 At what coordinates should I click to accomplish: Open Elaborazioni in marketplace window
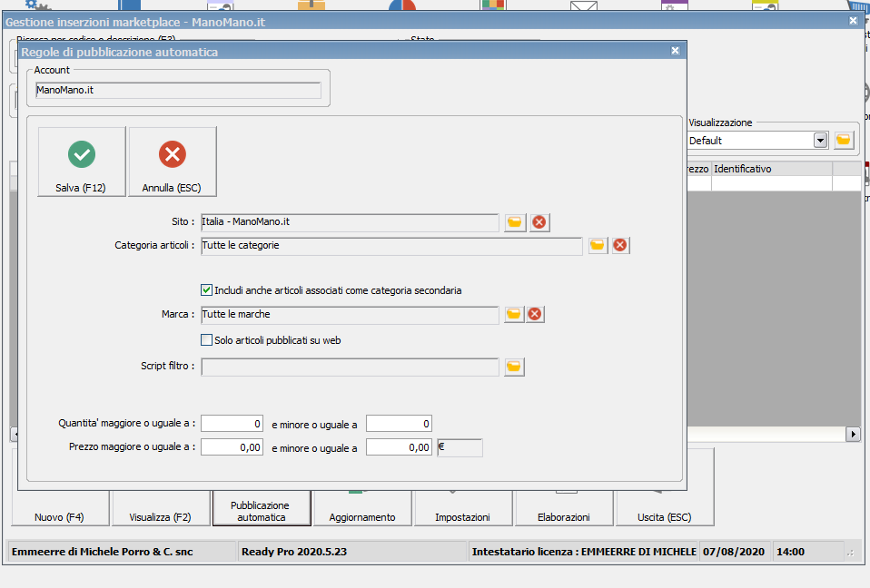click(x=564, y=508)
